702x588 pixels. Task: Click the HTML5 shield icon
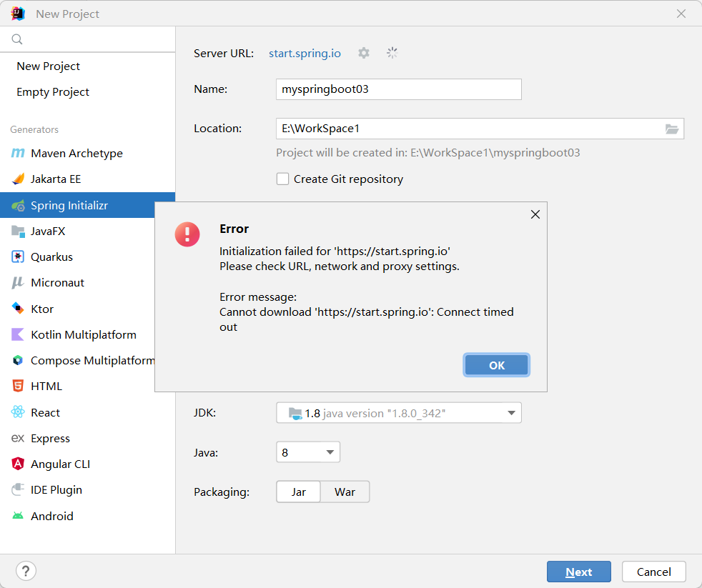(x=18, y=386)
